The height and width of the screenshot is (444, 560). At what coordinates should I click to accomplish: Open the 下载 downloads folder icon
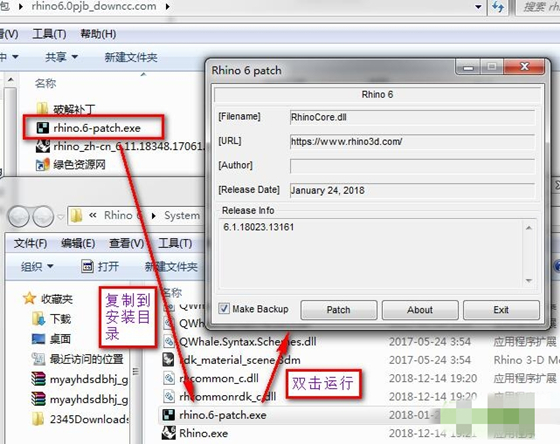pyautogui.click(x=38, y=319)
